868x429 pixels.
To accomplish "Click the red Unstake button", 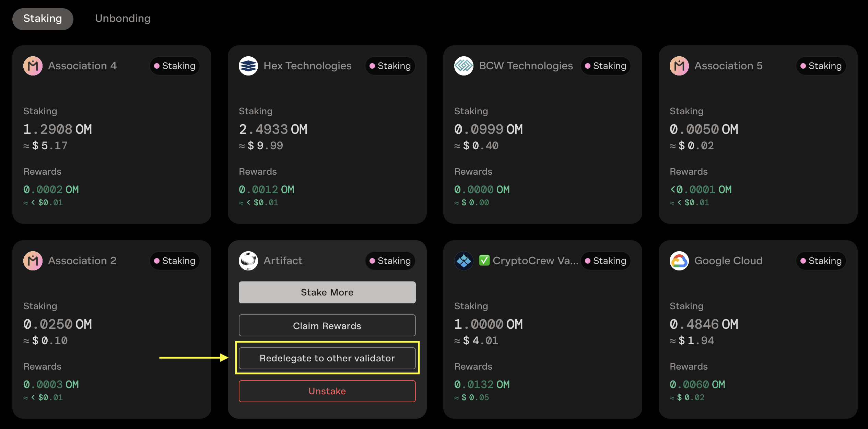I will [x=327, y=391].
